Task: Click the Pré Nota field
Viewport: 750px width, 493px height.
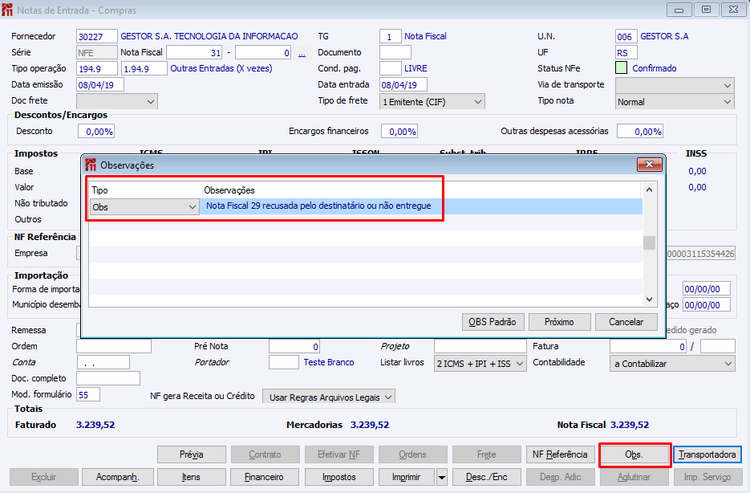Action: click(294, 346)
